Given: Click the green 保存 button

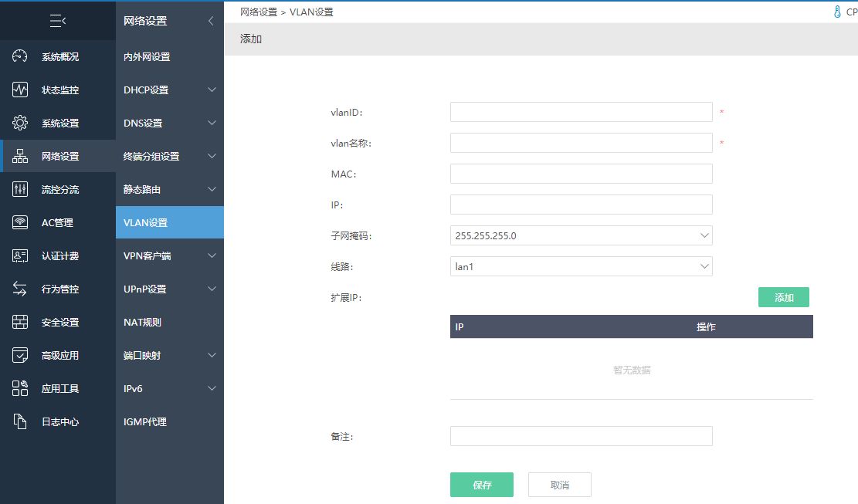Looking at the screenshot, I should coord(482,485).
